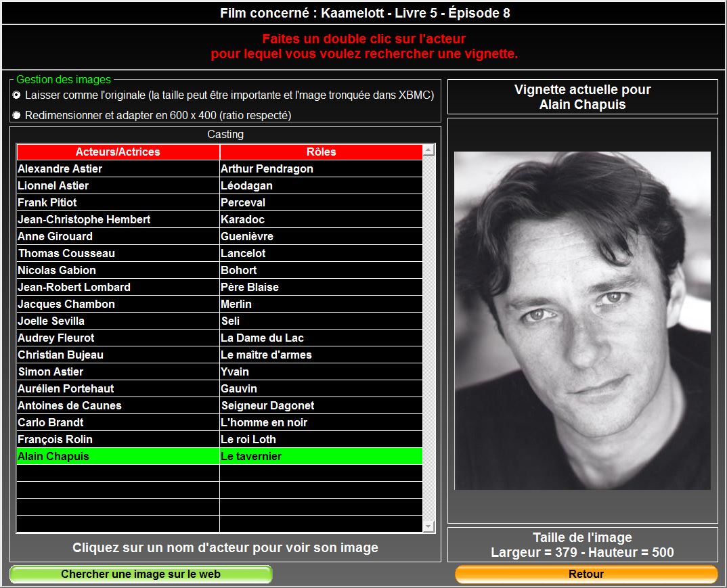Click the image size text 'Largeur = 379 - Hauteur = 500'
Image resolution: width=727 pixels, height=588 pixels.
pos(582,552)
